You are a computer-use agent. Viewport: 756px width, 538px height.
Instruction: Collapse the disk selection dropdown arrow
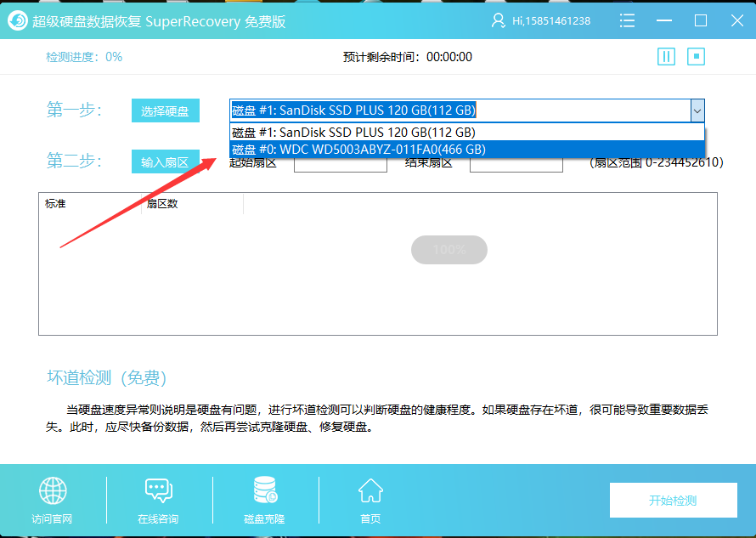pos(697,110)
